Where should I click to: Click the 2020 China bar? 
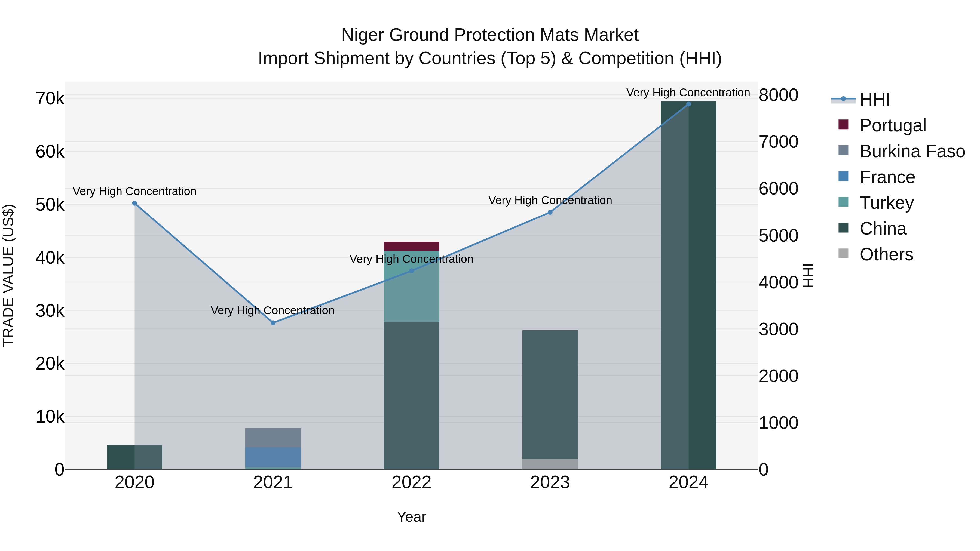[x=135, y=457]
